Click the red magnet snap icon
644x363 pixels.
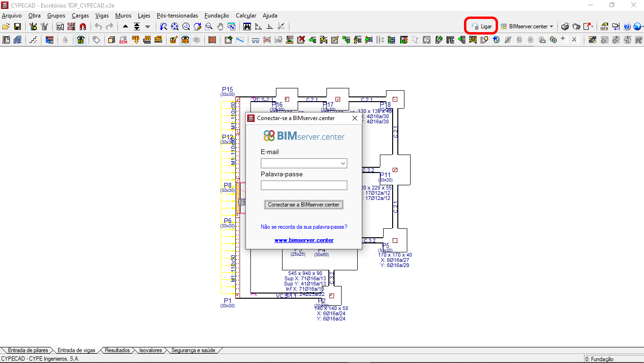[83, 26]
